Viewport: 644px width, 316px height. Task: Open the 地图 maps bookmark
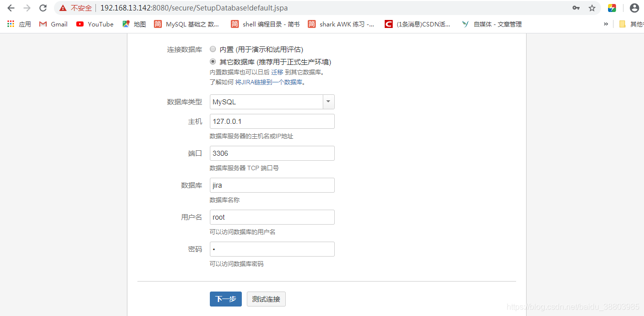coord(134,24)
